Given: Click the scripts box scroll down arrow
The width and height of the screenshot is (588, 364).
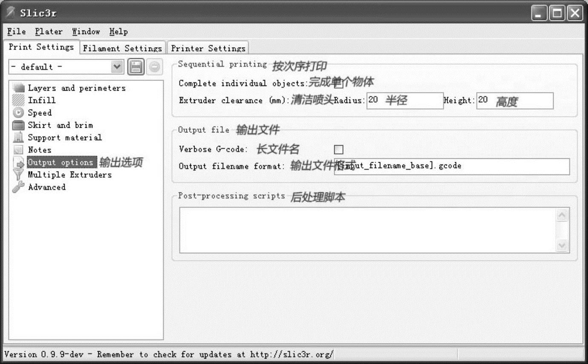Looking at the screenshot, I should tap(562, 245).
